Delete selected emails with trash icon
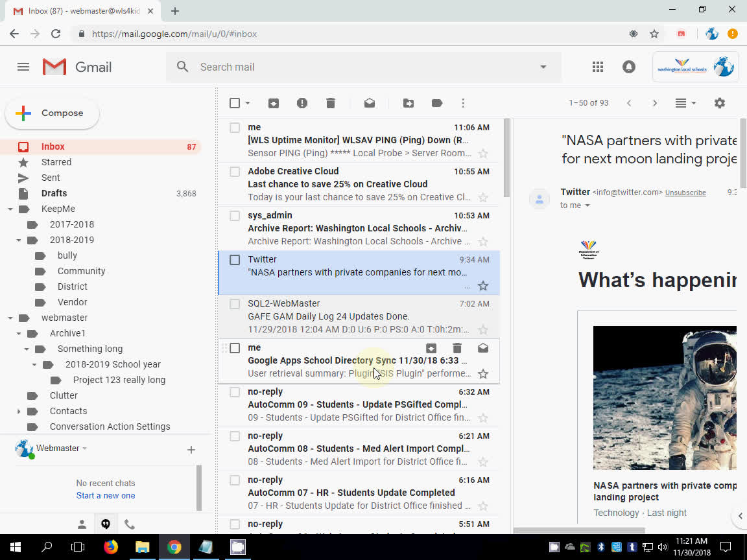 [331, 102]
